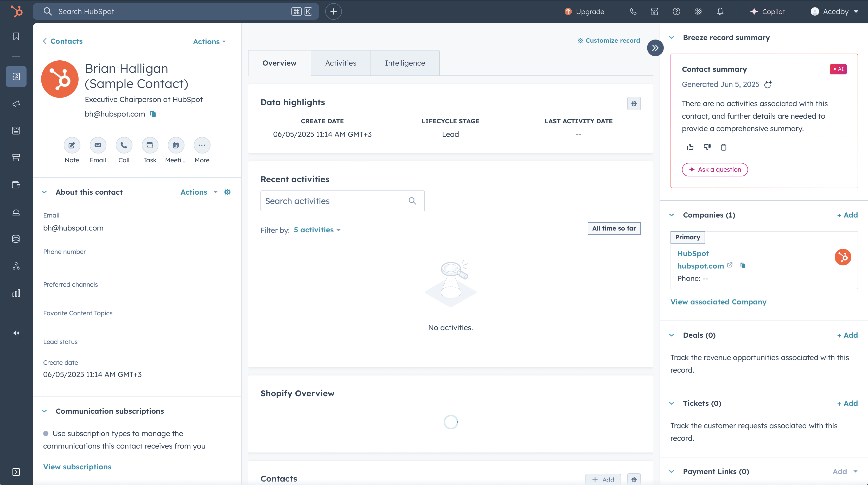Screen dimensions: 868x485
Task: Open the Automation sidebar icon
Action: [x=16, y=266]
